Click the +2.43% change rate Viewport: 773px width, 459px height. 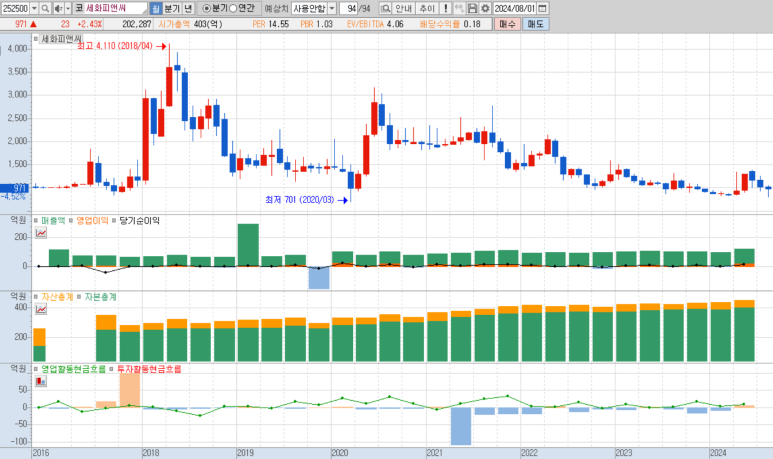pyautogui.click(x=90, y=24)
